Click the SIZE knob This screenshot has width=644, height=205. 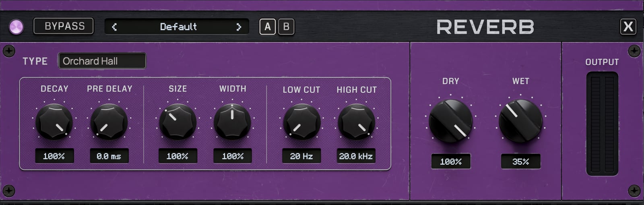point(178,121)
